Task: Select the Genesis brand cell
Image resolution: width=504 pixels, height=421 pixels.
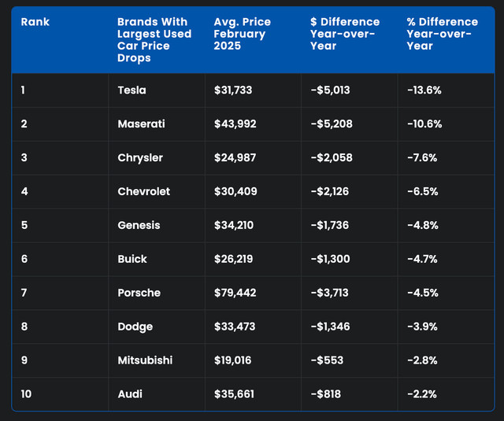Action: [139, 226]
